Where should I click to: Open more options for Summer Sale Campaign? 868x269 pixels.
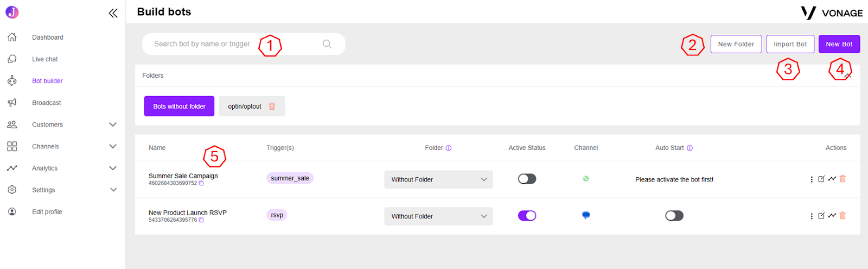(x=812, y=179)
